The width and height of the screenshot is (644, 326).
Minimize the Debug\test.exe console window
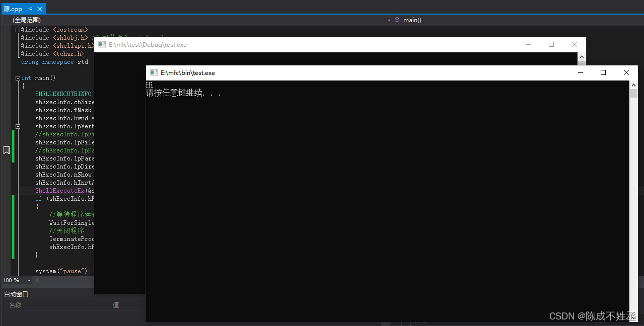pyautogui.click(x=528, y=44)
